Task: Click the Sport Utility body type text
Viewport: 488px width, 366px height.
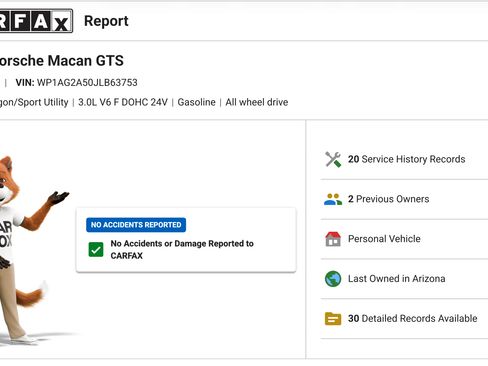Action: coord(34,102)
